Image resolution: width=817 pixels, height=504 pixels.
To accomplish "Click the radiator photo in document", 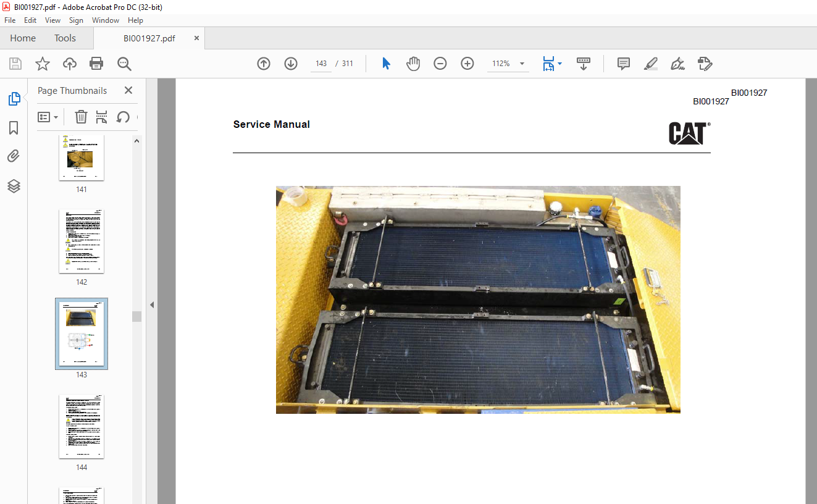I will click(x=478, y=300).
